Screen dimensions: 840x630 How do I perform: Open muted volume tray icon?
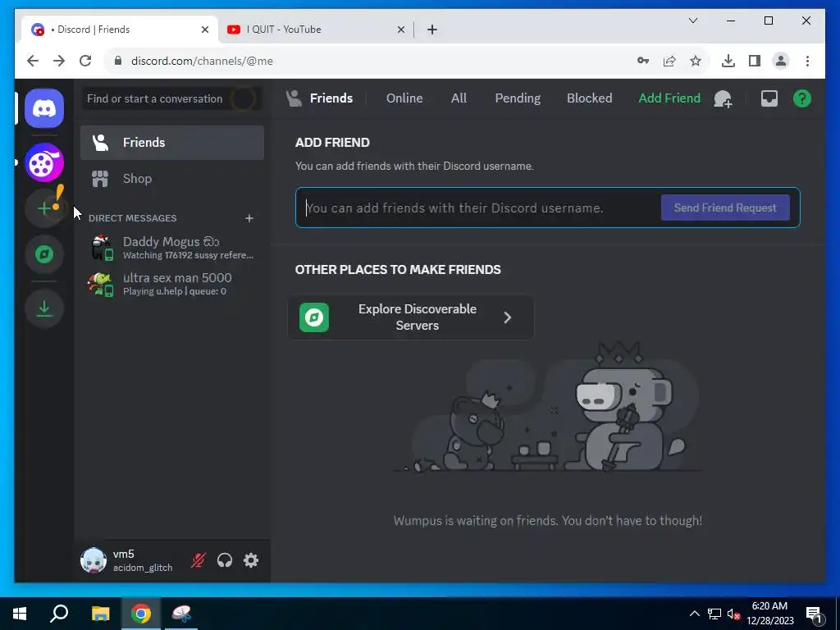(x=733, y=614)
